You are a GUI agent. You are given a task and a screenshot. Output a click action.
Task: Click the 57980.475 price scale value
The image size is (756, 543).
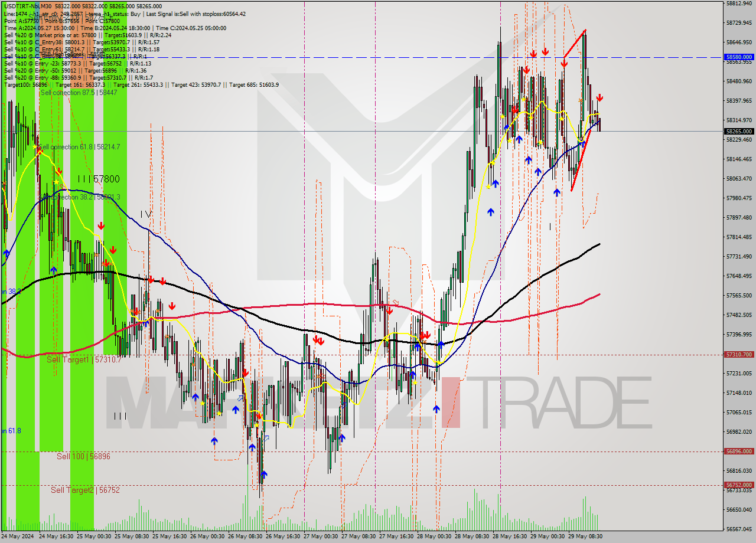(739, 198)
